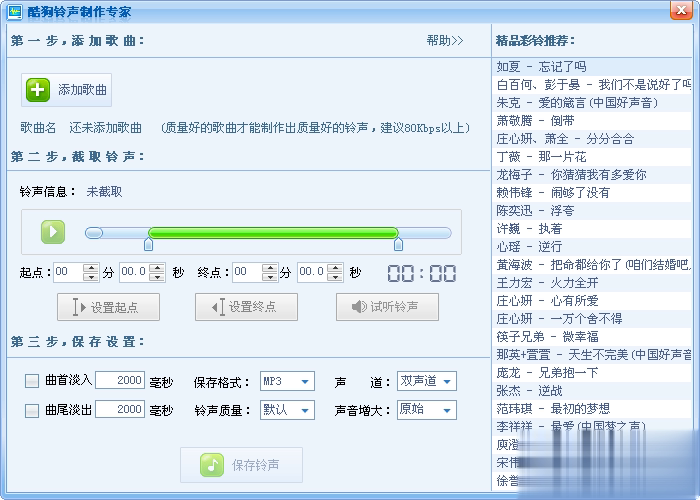Open the 声道 双声道 dropdown

pos(427,381)
